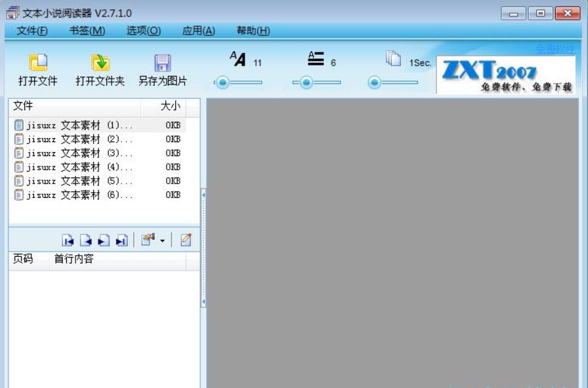Go to the previous page button
The height and width of the screenshot is (388, 588).
click(86, 240)
